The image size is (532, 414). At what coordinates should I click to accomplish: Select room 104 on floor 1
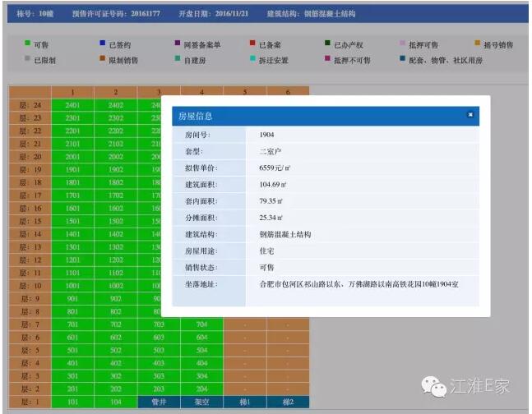pos(115,402)
